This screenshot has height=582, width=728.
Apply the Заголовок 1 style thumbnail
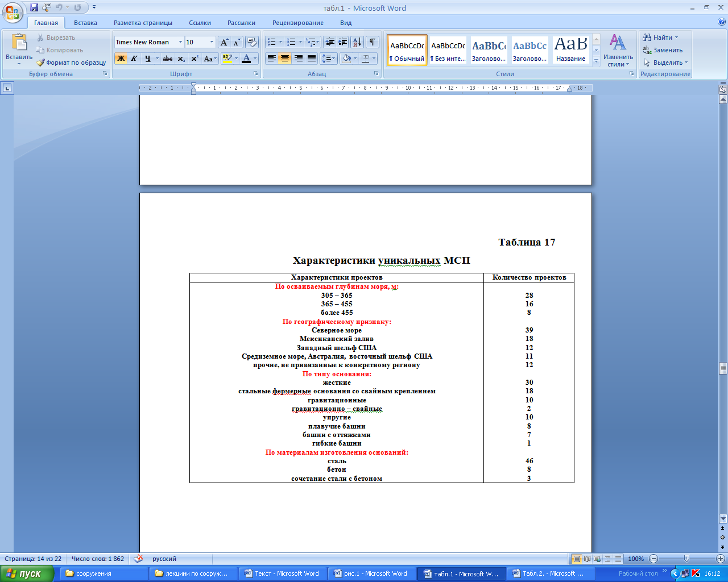coord(489,50)
